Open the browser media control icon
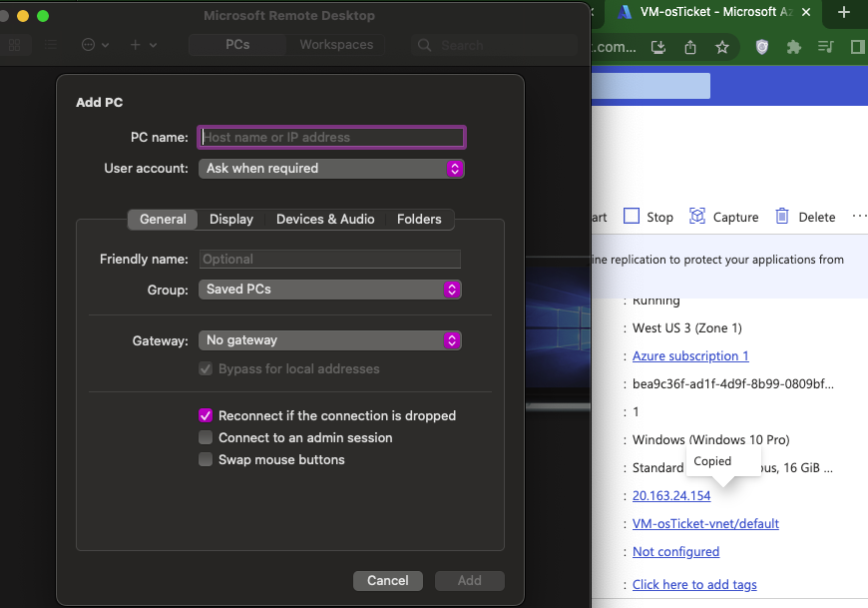The height and width of the screenshot is (608, 868). pyautogui.click(x=825, y=47)
